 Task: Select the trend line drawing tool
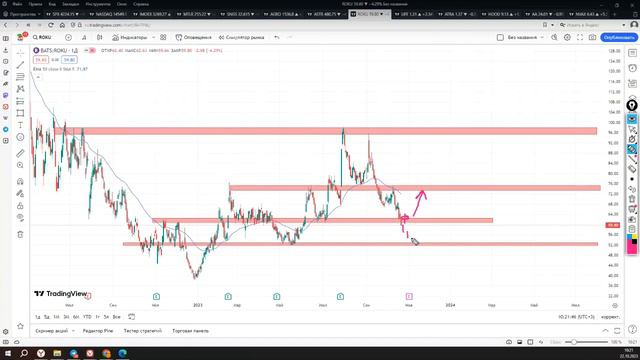[x=20, y=65]
